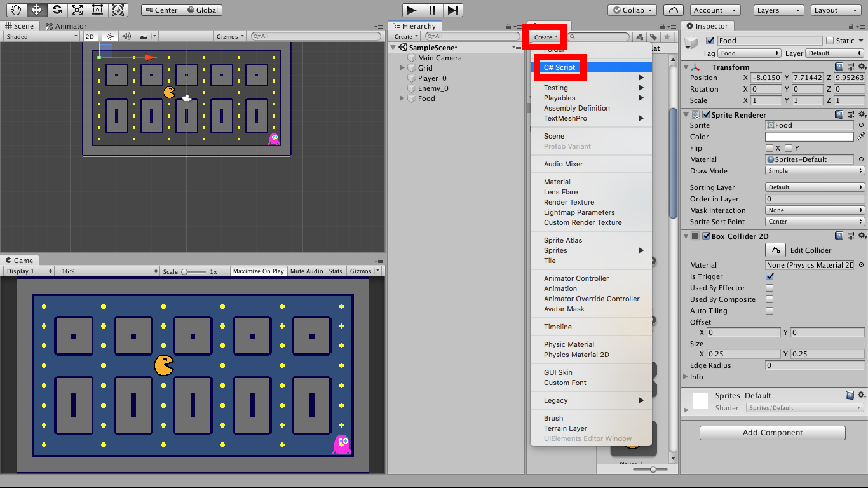The width and height of the screenshot is (868, 488).
Task: Click Add Component button
Action: point(773,433)
